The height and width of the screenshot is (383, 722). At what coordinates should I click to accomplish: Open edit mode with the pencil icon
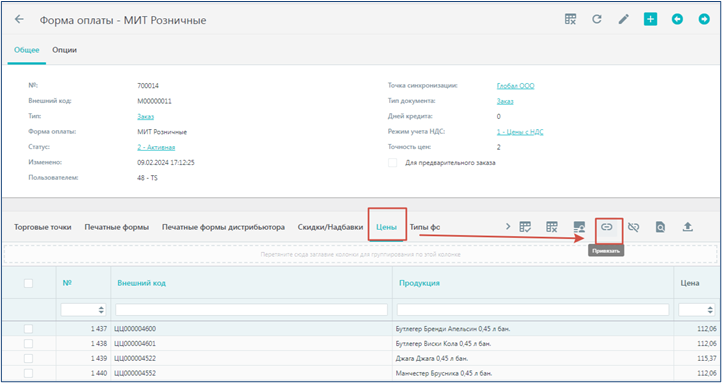623,19
